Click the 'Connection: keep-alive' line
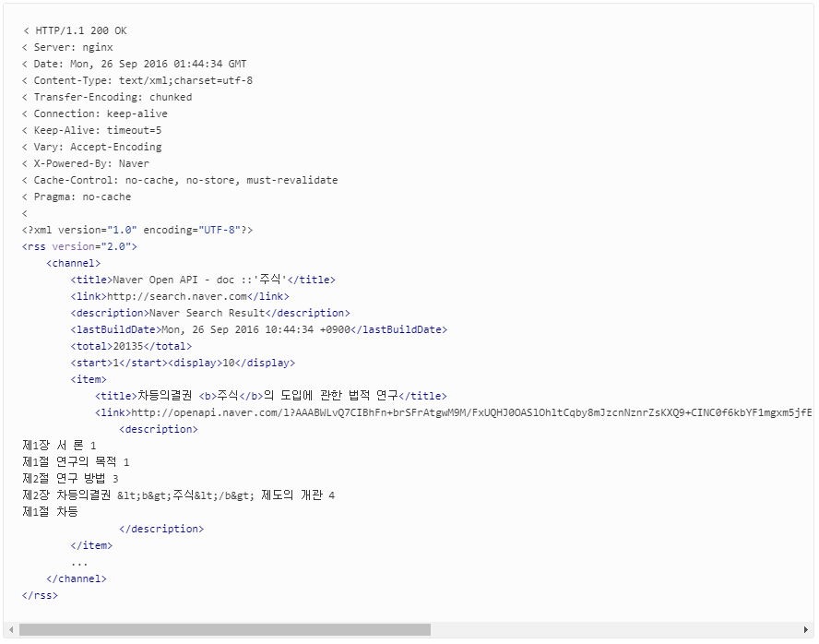Viewport: 819px width, 644px height. click(x=95, y=113)
